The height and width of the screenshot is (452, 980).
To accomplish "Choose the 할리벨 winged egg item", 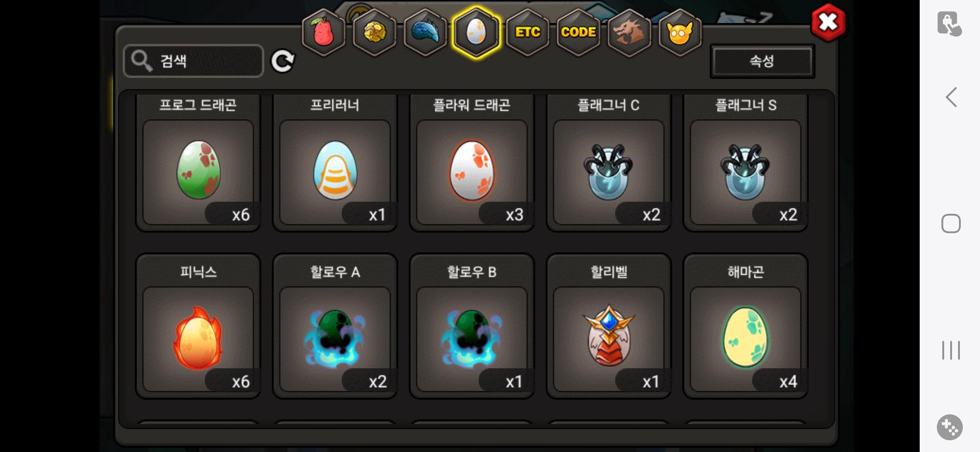I will pyautogui.click(x=609, y=326).
